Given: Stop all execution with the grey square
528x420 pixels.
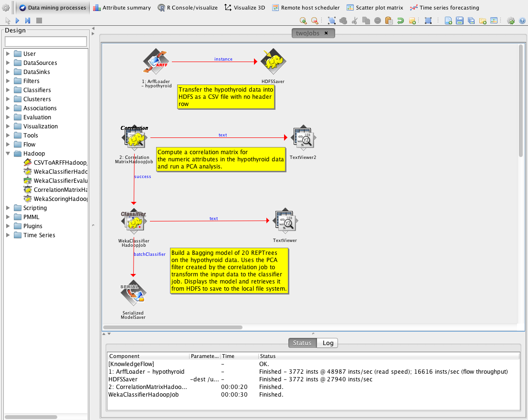Looking at the screenshot, I should click(39, 21).
